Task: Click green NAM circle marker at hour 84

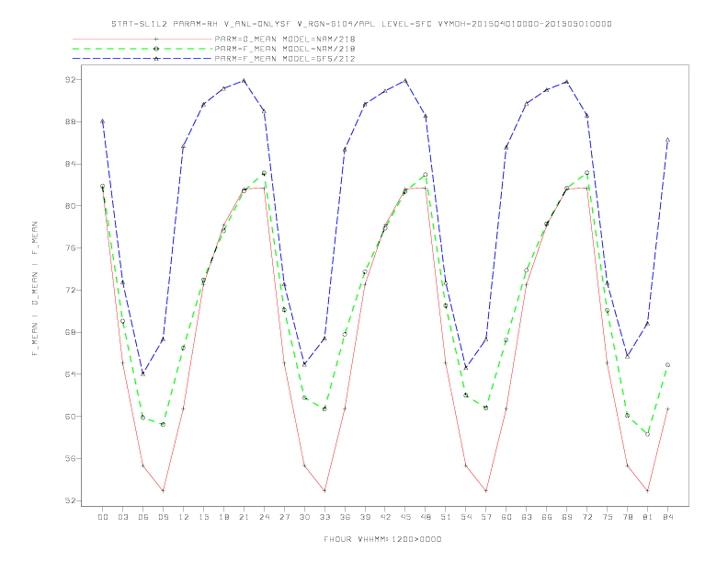Action: click(667, 365)
